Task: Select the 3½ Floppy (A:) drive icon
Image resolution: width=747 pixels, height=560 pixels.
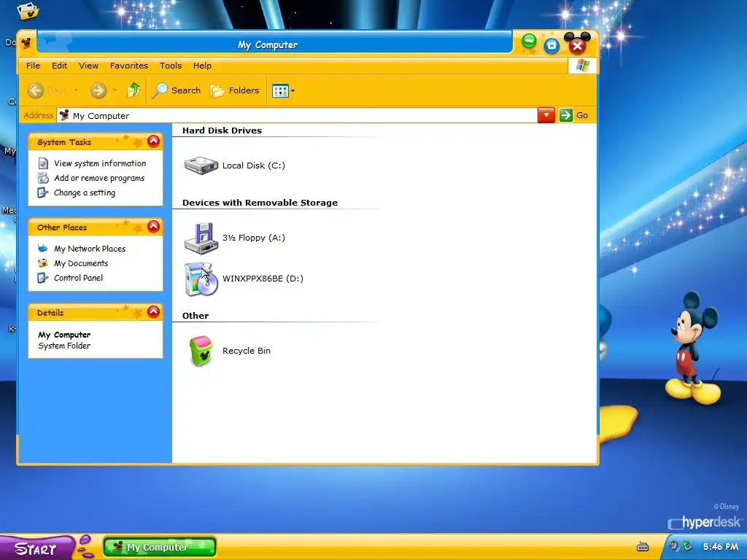Action: (x=201, y=238)
